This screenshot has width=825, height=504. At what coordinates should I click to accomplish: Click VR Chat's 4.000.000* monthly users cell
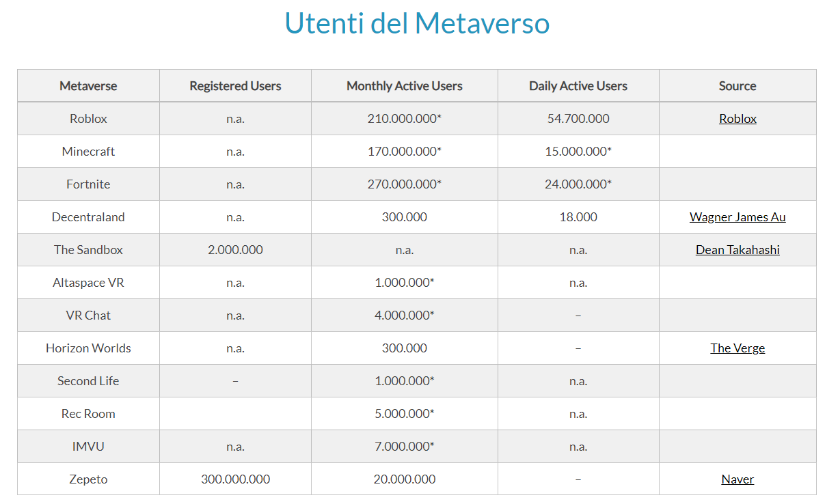pyautogui.click(x=405, y=316)
